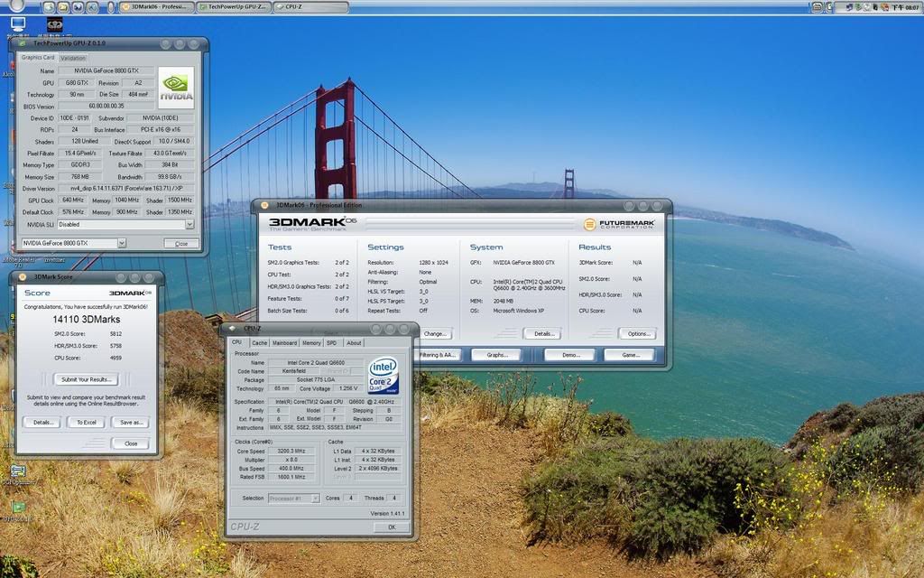924x578 pixels.
Task: Open the black logo desktop shortcut
Action: pos(55,24)
